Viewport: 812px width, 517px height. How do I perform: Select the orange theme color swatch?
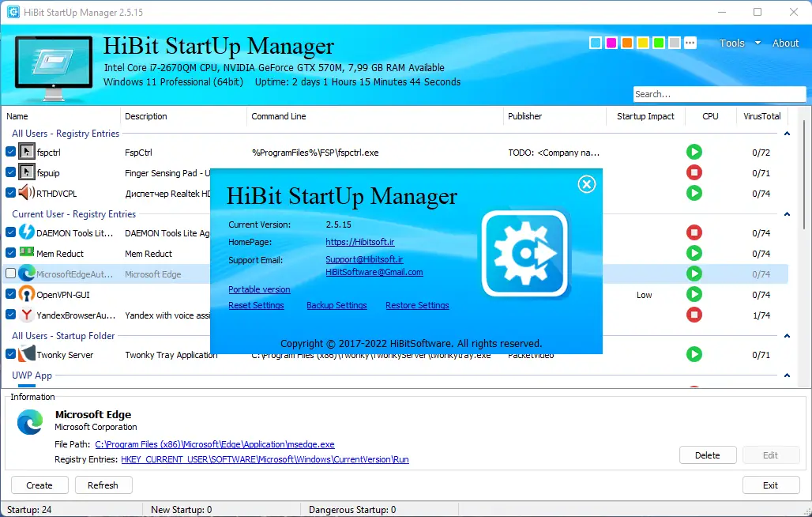point(627,43)
